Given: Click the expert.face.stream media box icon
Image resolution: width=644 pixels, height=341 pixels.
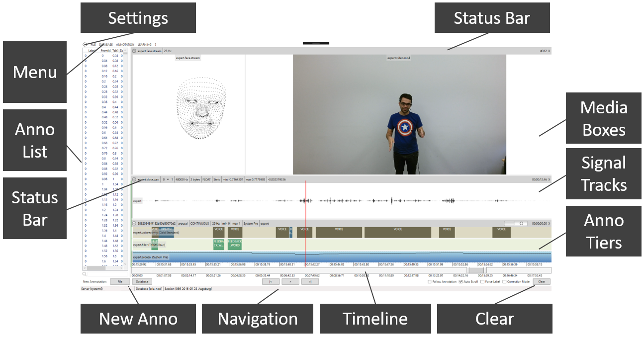Looking at the screenshot, I should point(135,50).
